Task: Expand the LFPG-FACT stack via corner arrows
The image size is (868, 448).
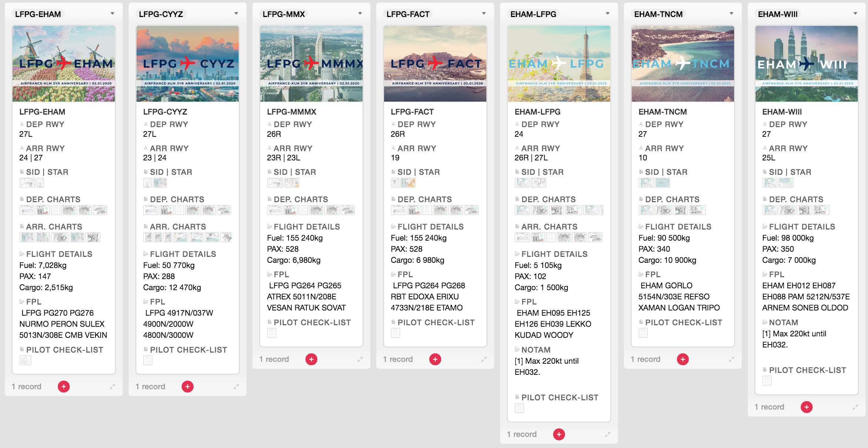Action: point(484,359)
